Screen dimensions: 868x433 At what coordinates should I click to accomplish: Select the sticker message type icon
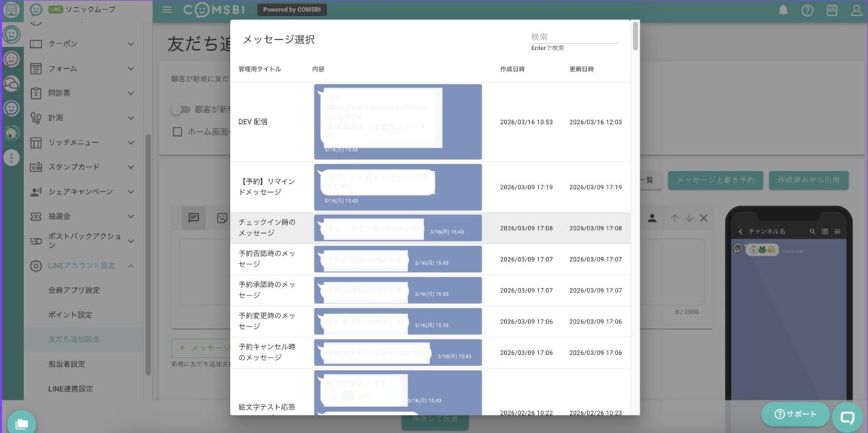[x=222, y=218]
